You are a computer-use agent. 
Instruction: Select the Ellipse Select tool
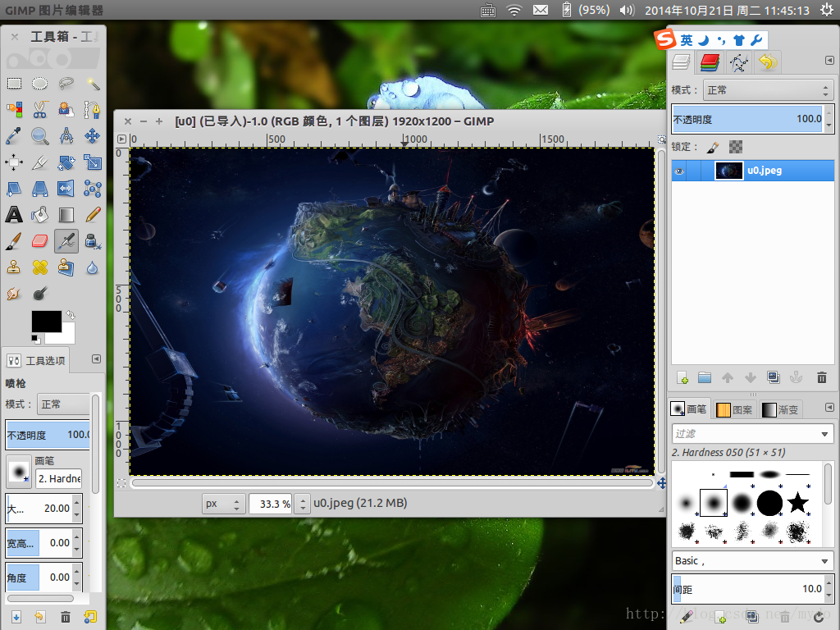(x=39, y=84)
